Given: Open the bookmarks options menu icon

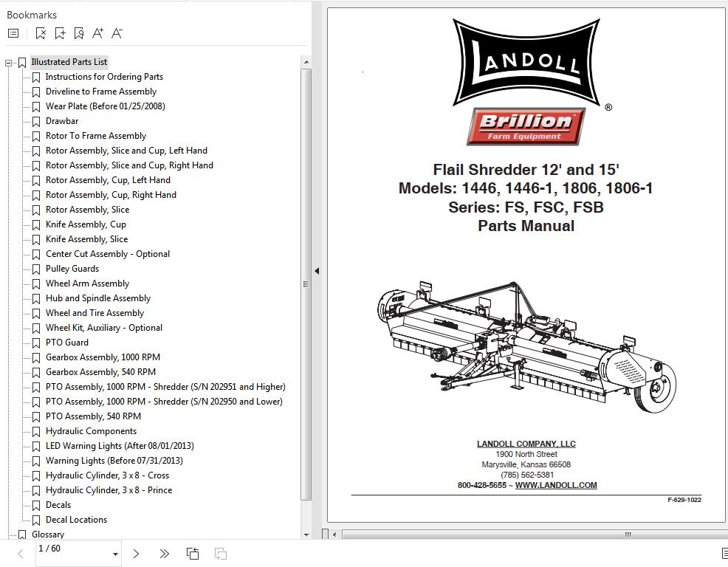Looking at the screenshot, I should pos(13,33).
